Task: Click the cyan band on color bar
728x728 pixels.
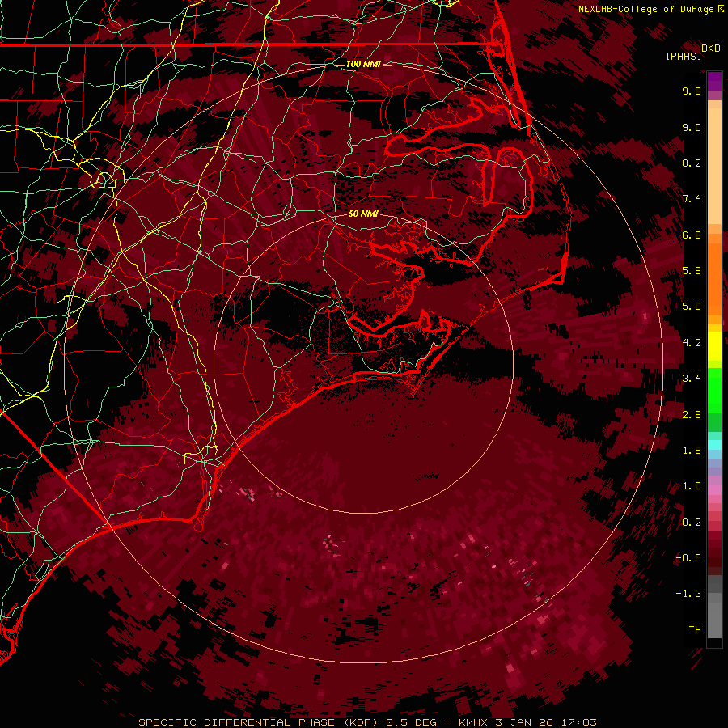Action: point(714,445)
